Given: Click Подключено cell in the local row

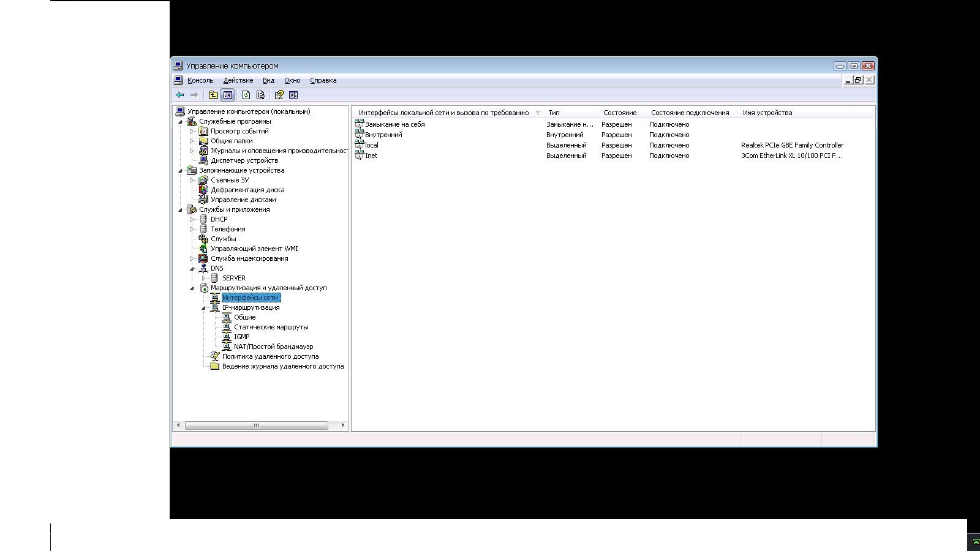Looking at the screenshot, I should (669, 145).
